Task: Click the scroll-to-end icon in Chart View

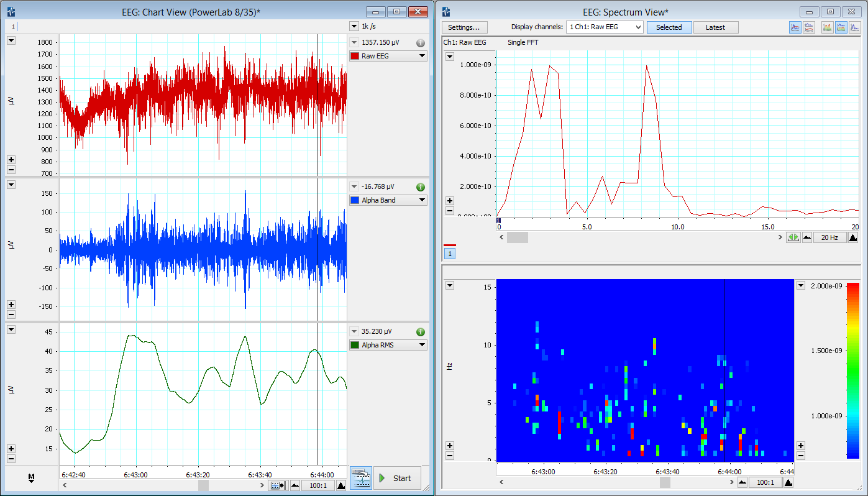Action: click(278, 485)
